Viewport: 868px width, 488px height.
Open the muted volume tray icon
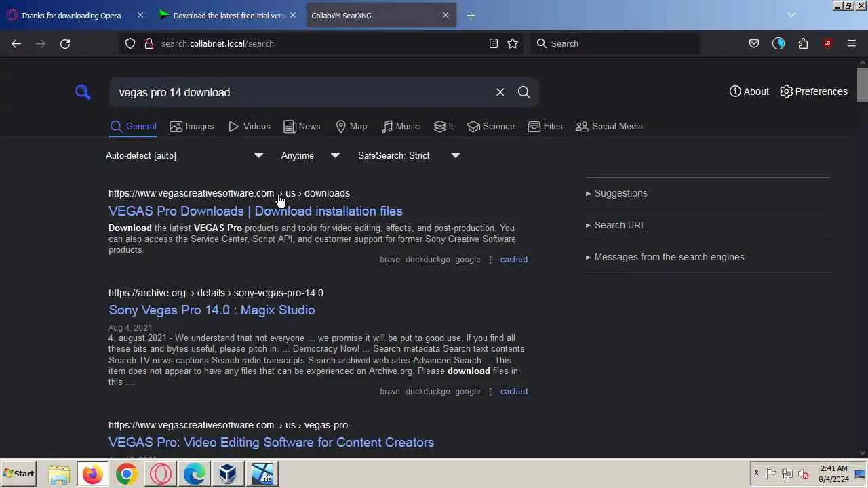pyautogui.click(x=804, y=474)
